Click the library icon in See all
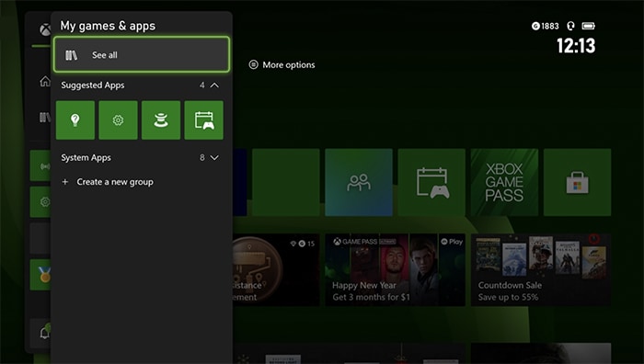The image size is (644, 364). tap(71, 55)
